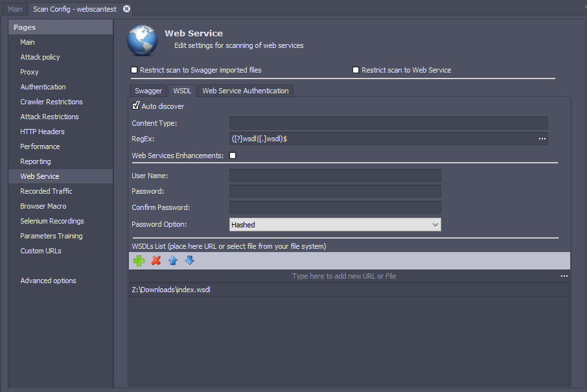The image size is (587, 392).
Task: Enable Restrict scan to Swagger imported files
Action: (134, 70)
